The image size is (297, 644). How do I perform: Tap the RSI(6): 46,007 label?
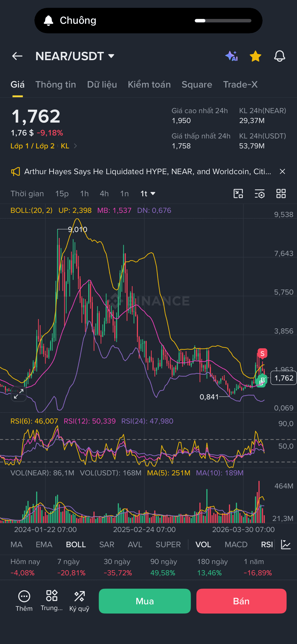tap(34, 421)
